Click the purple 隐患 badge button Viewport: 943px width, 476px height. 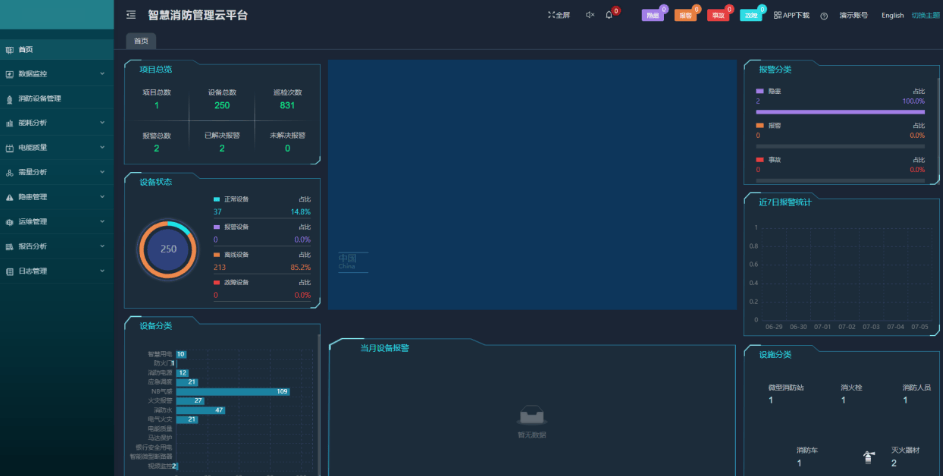(x=652, y=15)
